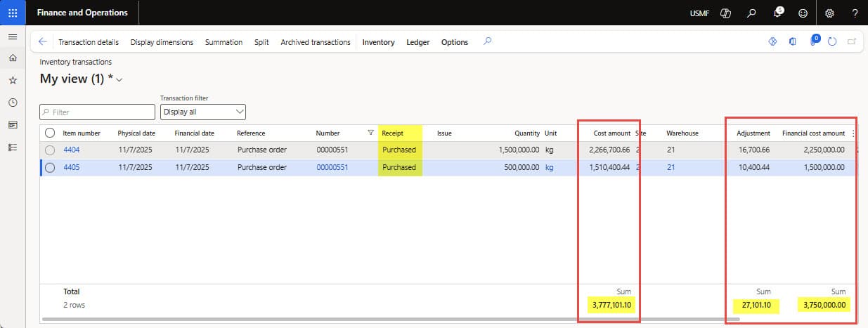Select the row for item 4404
Viewport: 868px width, 328px height.
(50, 150)
